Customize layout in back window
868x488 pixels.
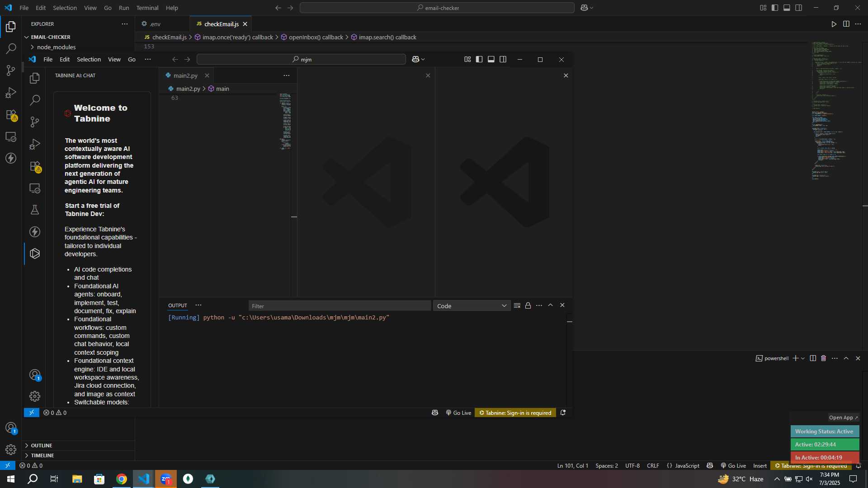763,8
